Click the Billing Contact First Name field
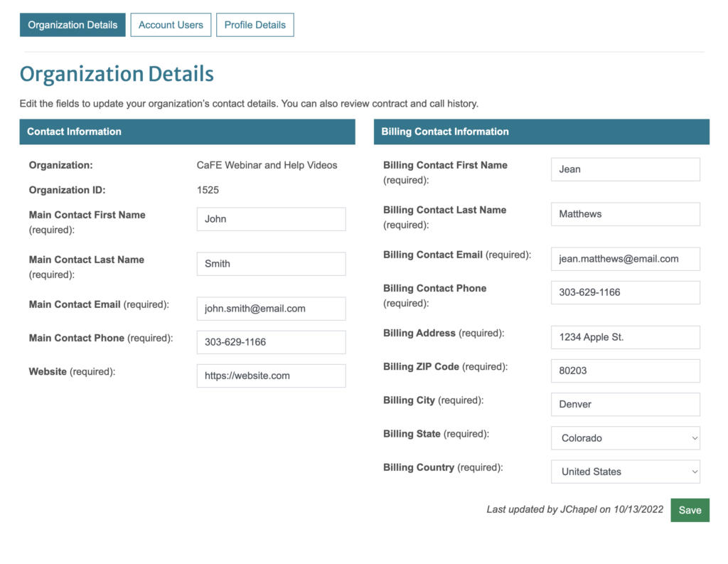The height and width of the screenshot is (564, 728). (x=625, y=169)
